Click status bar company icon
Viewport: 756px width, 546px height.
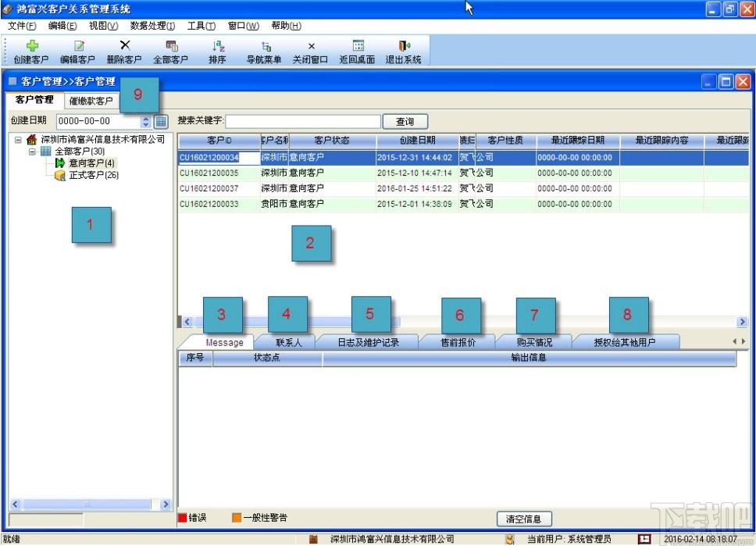click(313, 539)
